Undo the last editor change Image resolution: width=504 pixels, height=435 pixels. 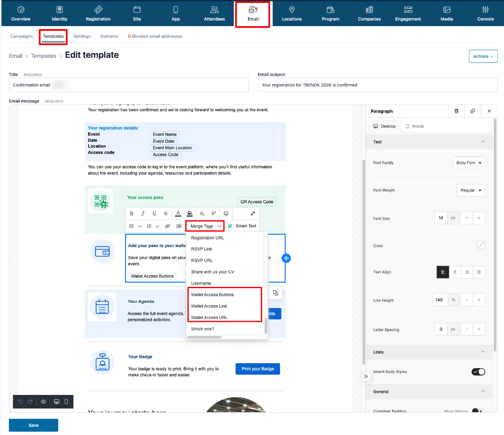20,402
